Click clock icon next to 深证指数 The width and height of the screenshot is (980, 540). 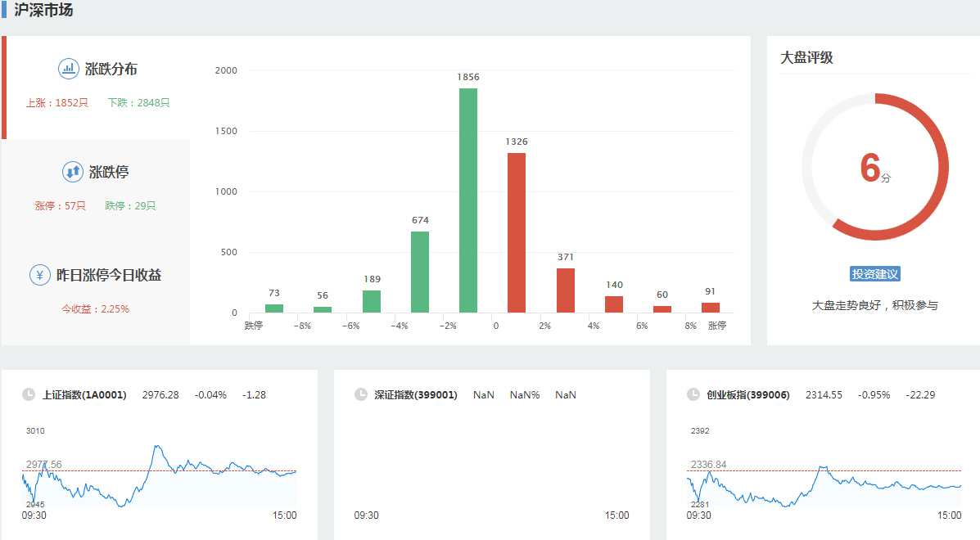point(361,395)
